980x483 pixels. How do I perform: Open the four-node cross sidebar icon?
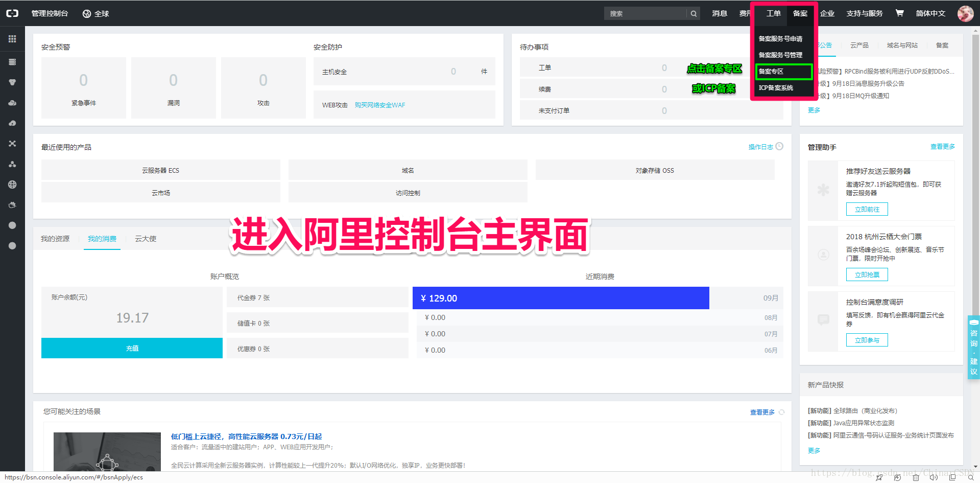(12, 144)
